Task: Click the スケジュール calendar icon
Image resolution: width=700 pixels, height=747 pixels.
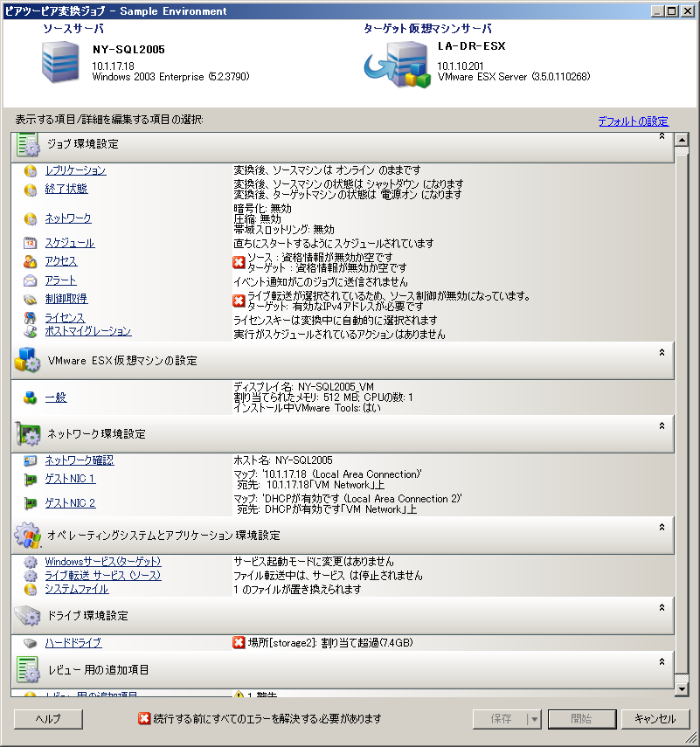Action: 30,243
